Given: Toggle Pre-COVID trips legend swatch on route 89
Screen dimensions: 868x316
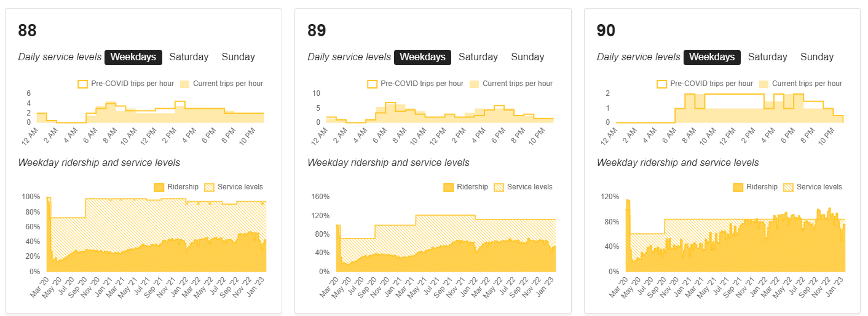Looking at the screenshot, I should [372, 84].
